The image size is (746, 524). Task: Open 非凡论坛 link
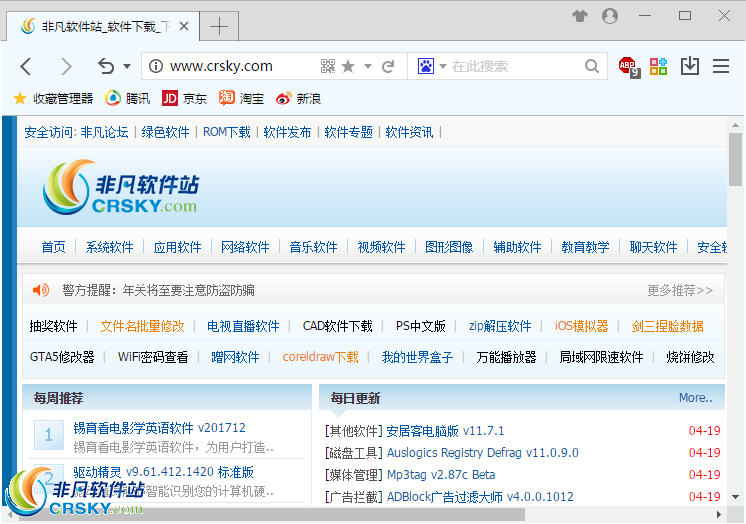[x=105, y=132]
